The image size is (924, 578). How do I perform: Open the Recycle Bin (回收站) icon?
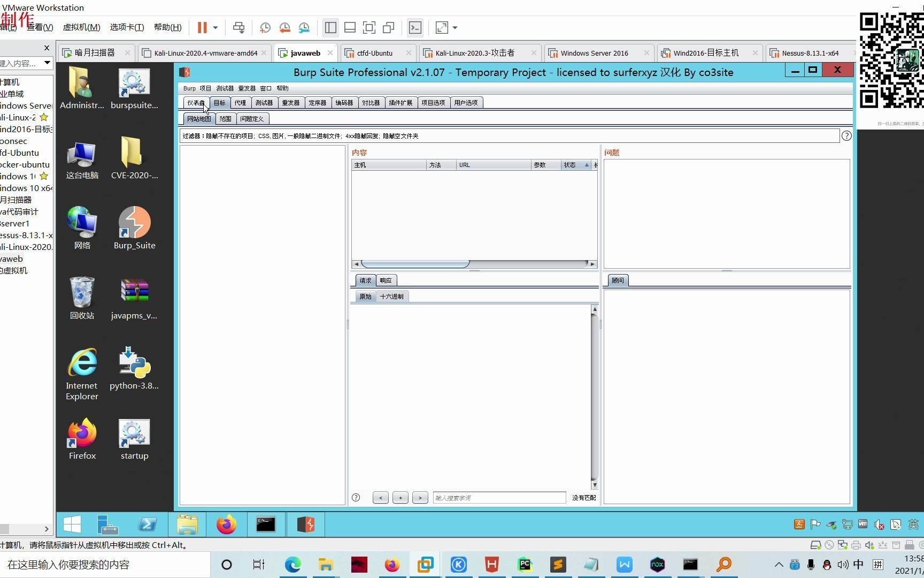coord(82,299)
